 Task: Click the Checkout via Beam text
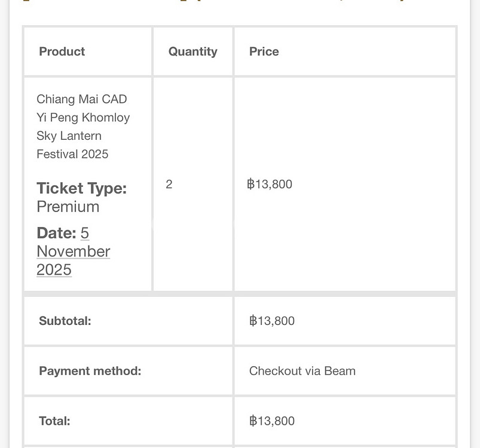coord(302,371)
